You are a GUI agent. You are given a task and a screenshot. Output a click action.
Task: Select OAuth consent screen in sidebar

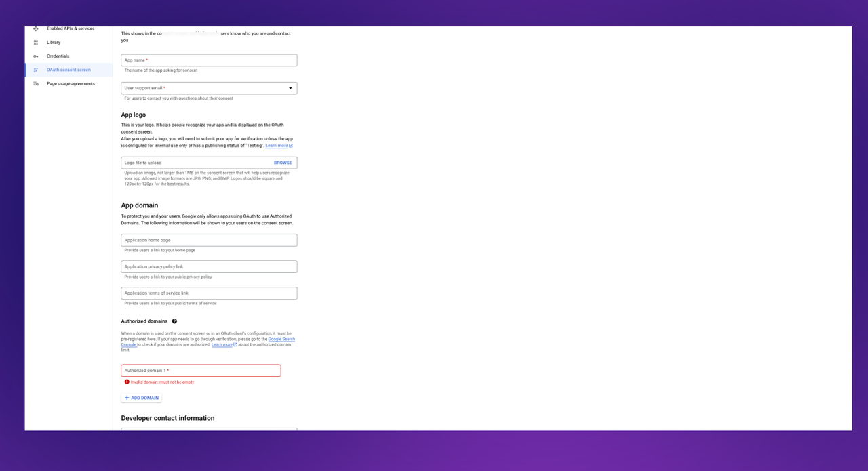tap(68, 70)
